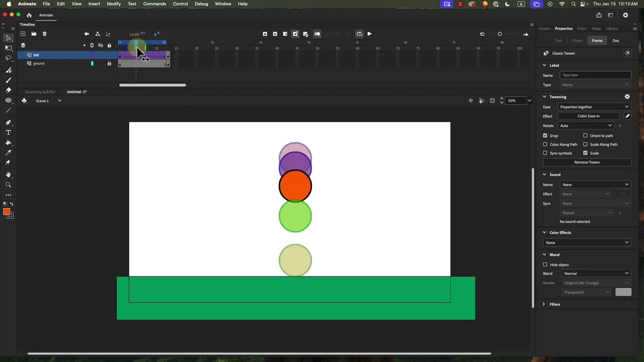
Task: Open the Blend Normal dropdown
Action: pos(596,274)
